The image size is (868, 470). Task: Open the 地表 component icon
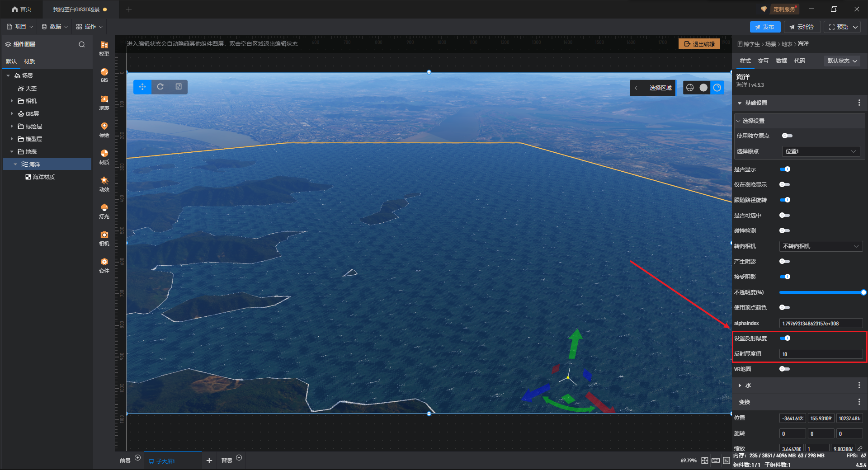point(104,103)
